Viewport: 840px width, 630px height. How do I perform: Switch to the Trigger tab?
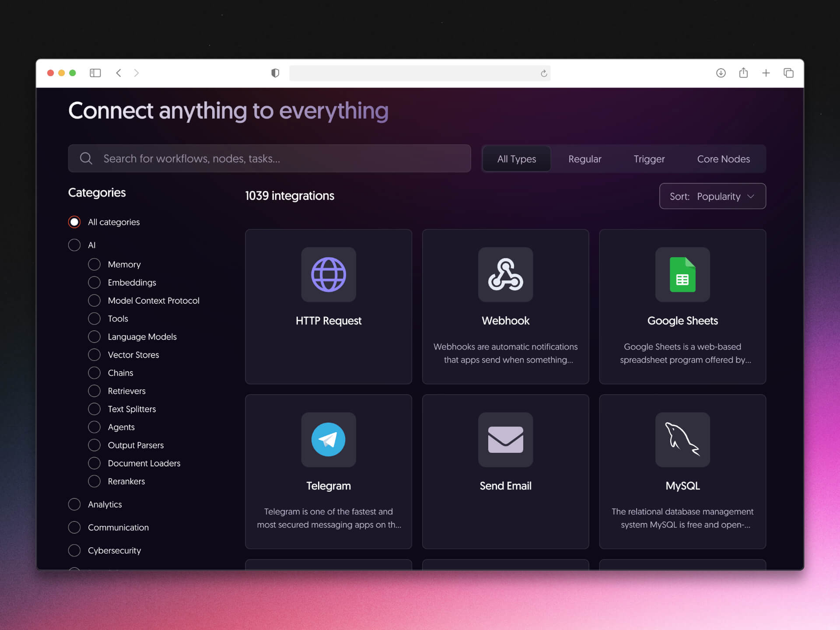tap(649, 159)
